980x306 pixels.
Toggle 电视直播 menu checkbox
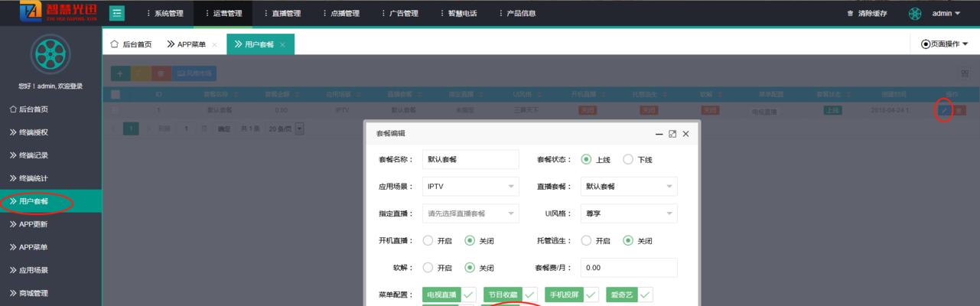click(449, 295)
